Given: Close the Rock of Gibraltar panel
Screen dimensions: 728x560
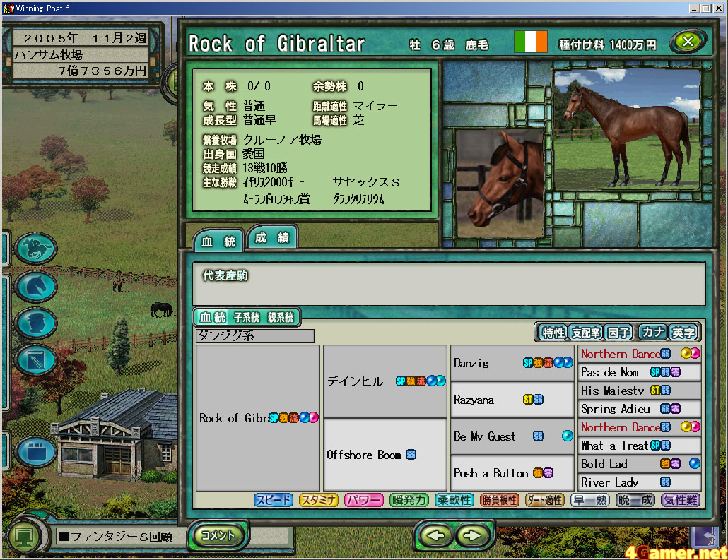Looking at the screenshot, I should [688, 41].
